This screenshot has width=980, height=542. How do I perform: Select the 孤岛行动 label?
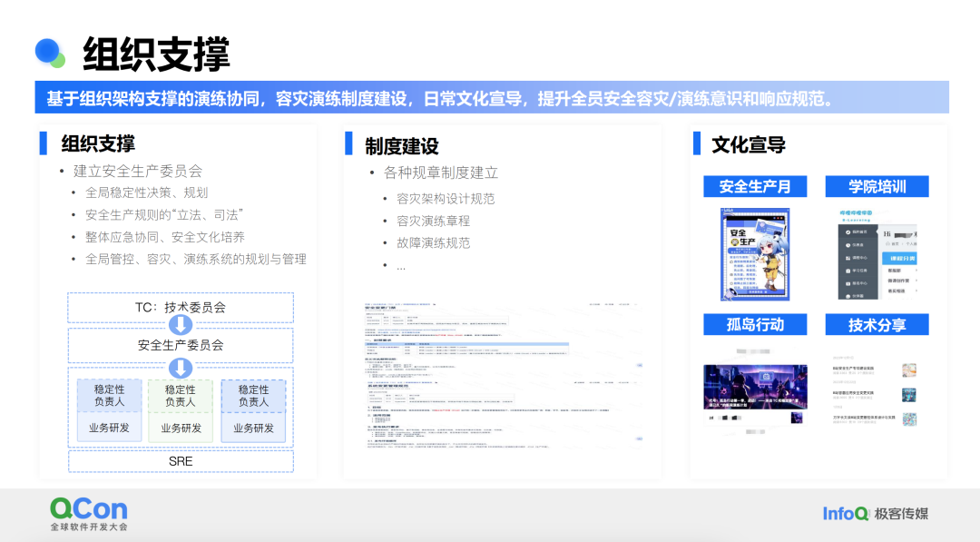coord(755,324)
